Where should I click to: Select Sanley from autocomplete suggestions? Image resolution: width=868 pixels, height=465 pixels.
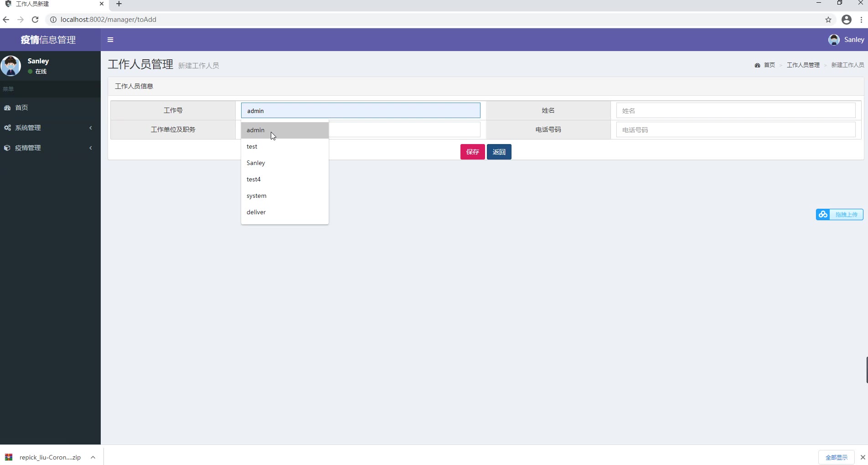[x=284, y=163]
